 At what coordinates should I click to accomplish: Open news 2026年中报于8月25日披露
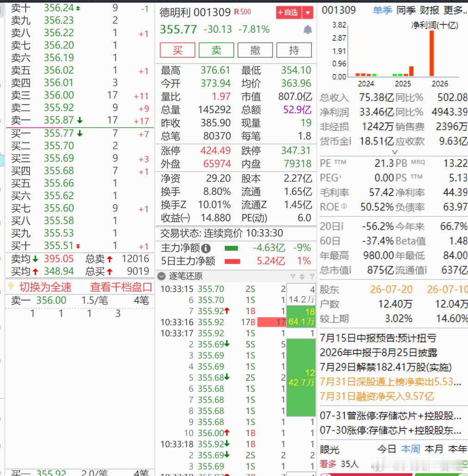click(378, 353)
